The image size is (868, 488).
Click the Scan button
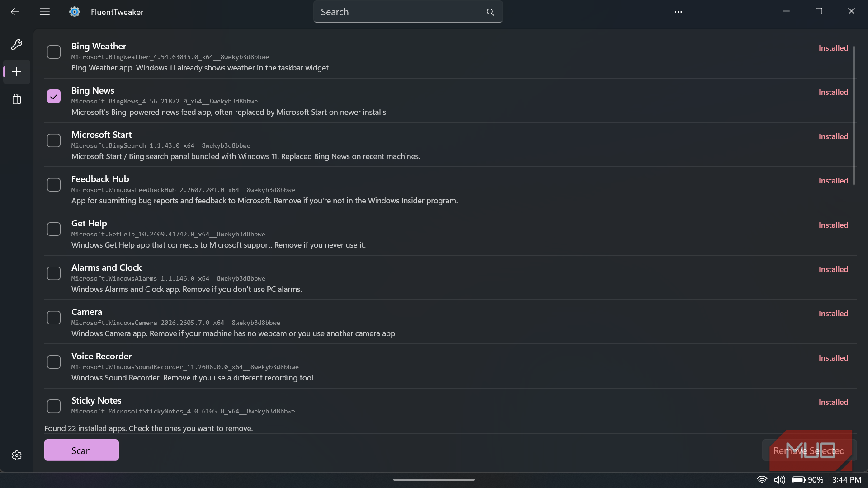pos(81,450)
